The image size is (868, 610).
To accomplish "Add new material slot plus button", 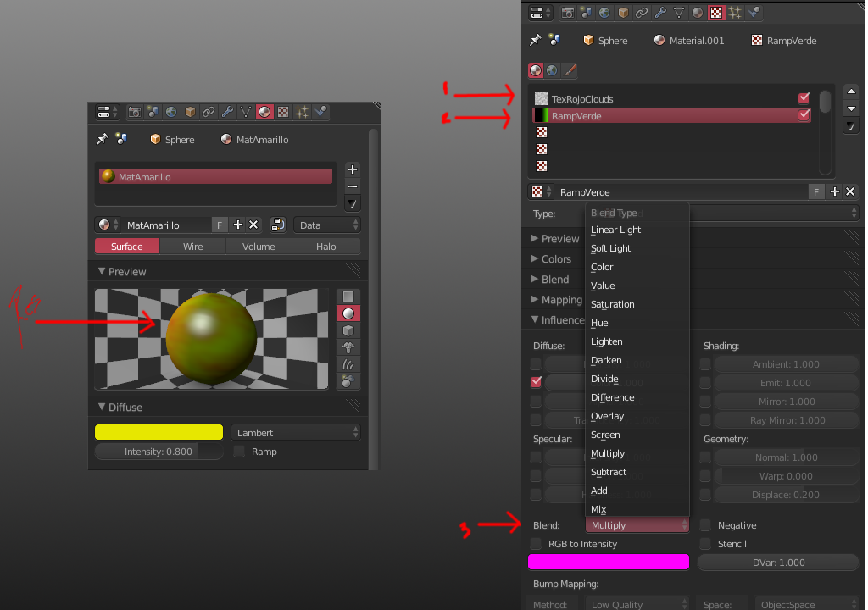I will click(353, 169).
